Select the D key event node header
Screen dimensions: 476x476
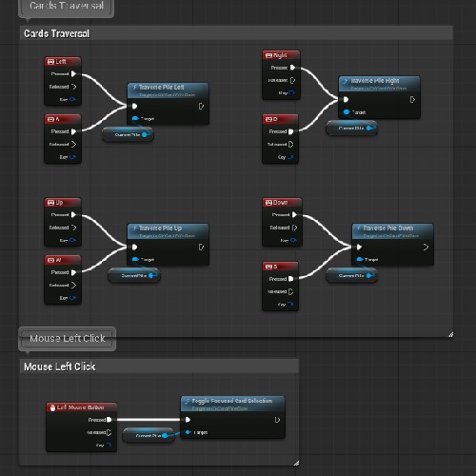click(280, 119)
